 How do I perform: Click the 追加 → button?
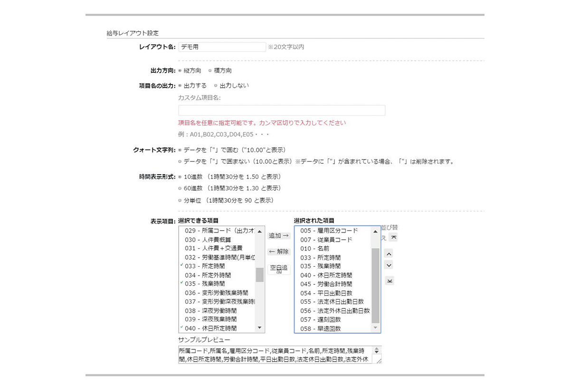[279, 235]
